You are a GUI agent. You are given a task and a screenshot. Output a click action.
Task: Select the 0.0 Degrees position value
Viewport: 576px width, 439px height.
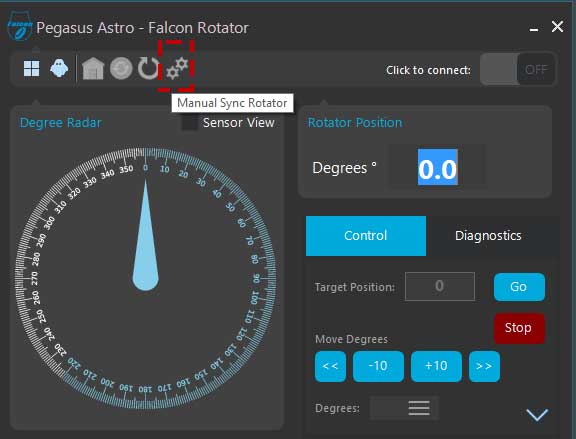(x=438, y=168)
